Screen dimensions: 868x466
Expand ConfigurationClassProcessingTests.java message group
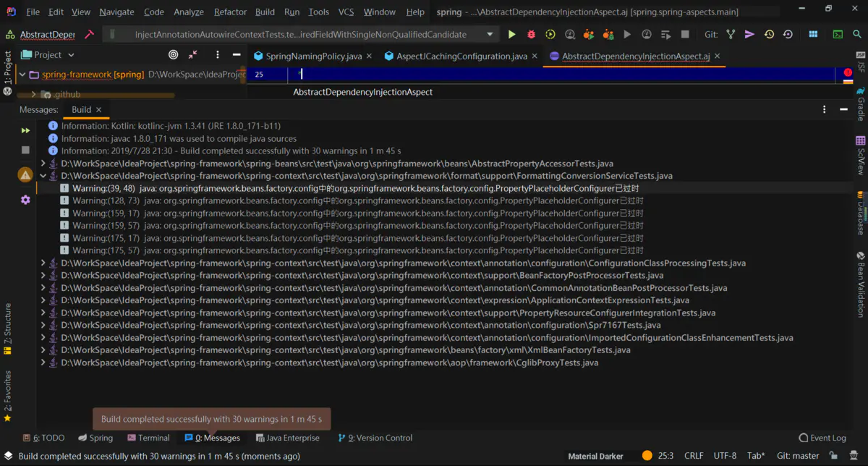click(x=43, y=263)
